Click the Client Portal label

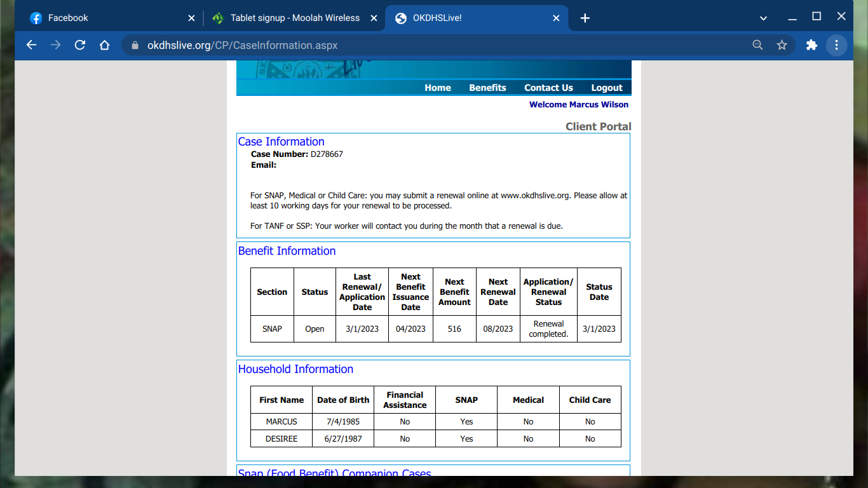coord(598,126)
